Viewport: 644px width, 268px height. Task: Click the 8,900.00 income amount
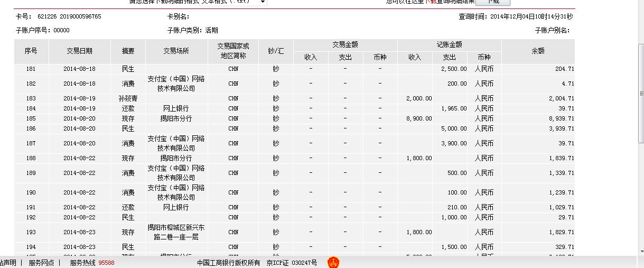click(x=419, y=118)
